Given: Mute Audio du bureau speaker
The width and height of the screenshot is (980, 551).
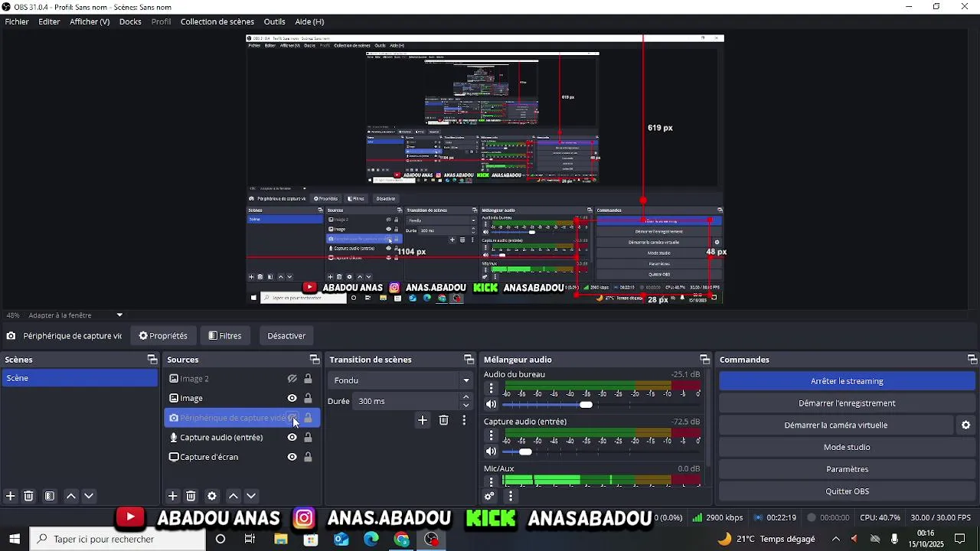Looking at the screenshot, I should (492, 405).
